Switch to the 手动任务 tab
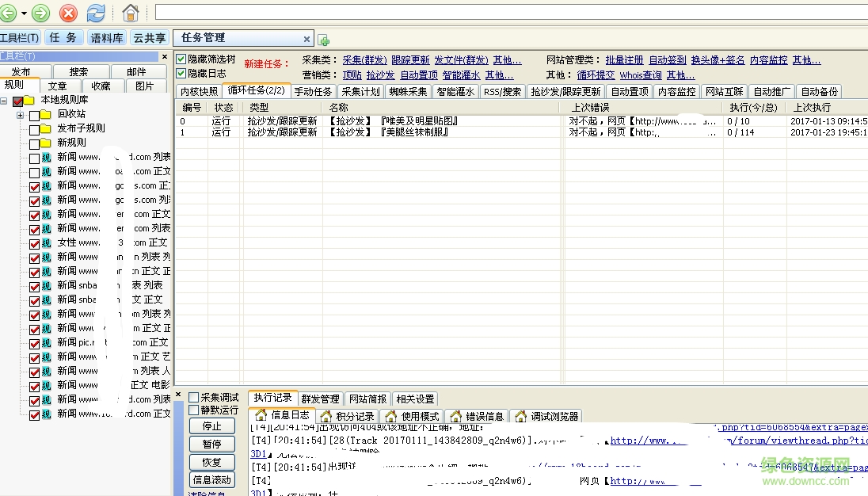This screenshot has width=868, height=496. tap(313, 92)
